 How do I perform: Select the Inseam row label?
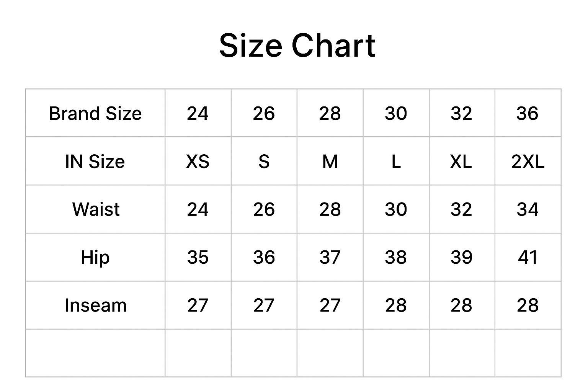pos(95,305)
